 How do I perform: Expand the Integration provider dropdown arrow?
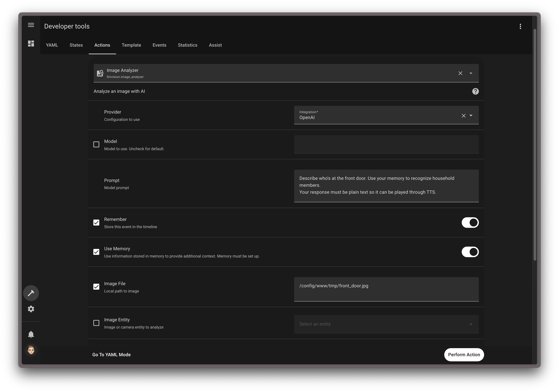(471, 116)
